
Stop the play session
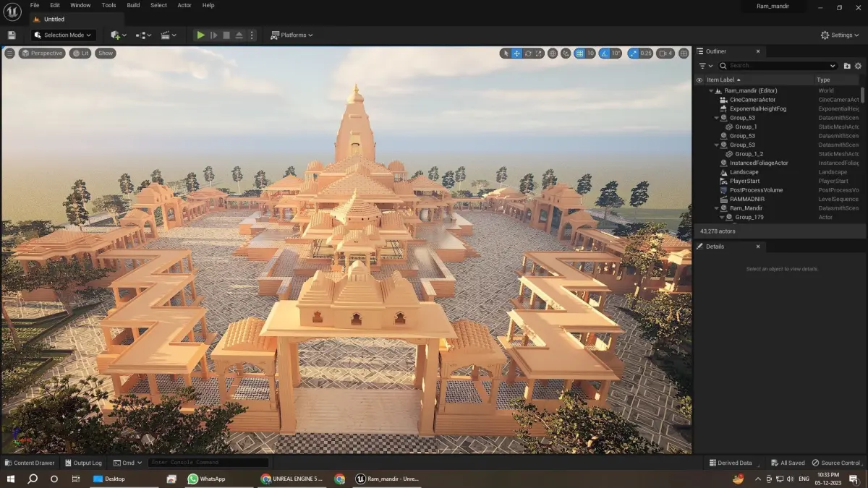click(226, 35)
